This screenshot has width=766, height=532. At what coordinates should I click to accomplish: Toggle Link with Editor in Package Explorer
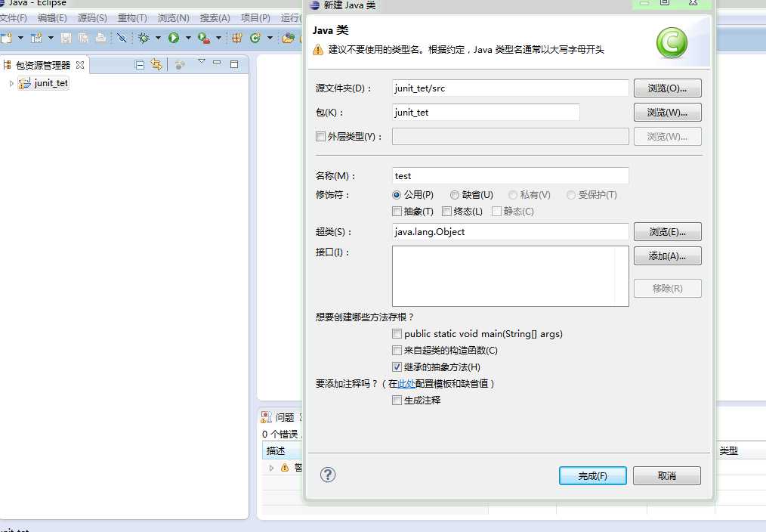[156, 64]
